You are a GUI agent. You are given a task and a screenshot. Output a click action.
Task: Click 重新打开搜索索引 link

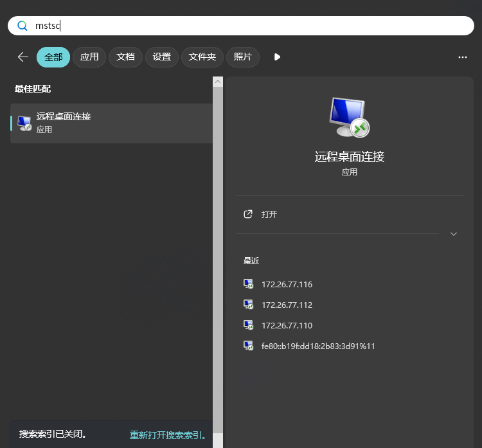[x=168, y=435]
